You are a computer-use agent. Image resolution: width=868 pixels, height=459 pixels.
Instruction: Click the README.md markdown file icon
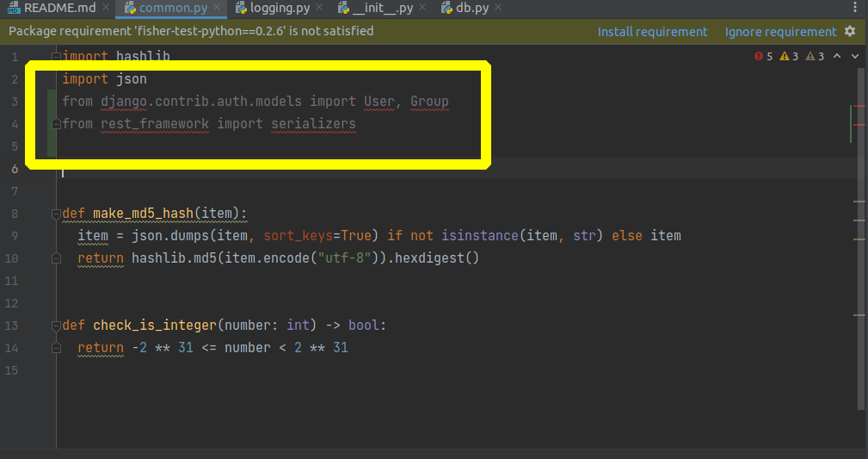click(x=14, y=8)
